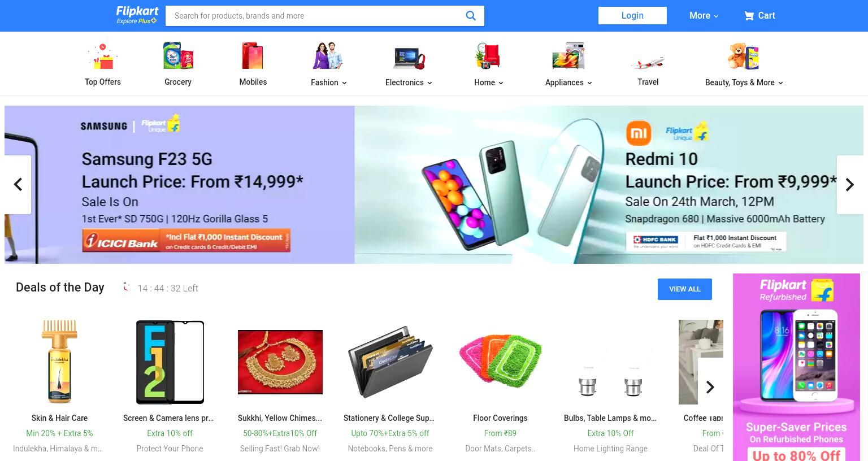Expand the Appliances category menu

[568, 82]
